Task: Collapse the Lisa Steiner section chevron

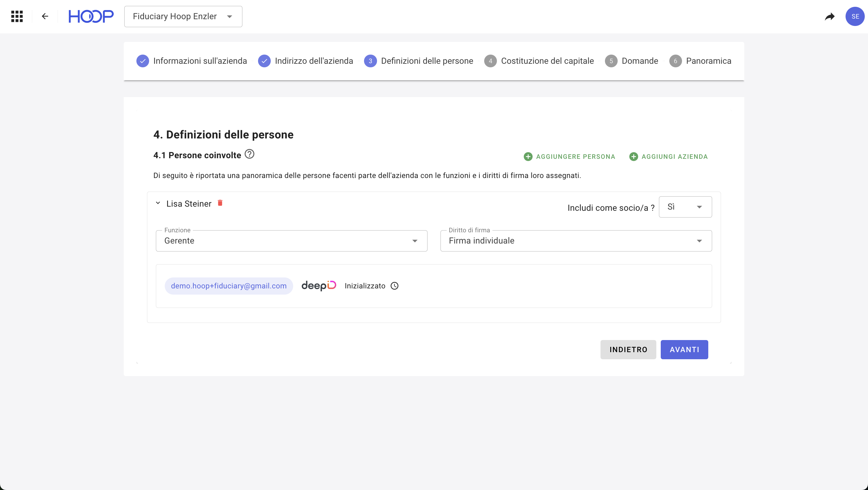Action: click(x=158, y=203)
